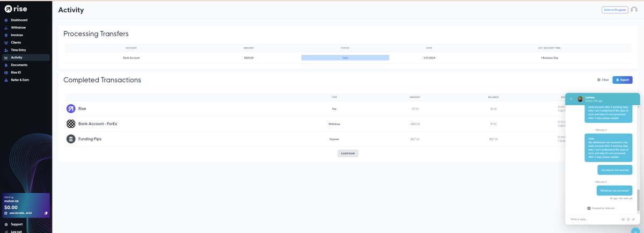Click the 'Funding Pips' transaction name
The image size is (644, 233).
[90, 139]
